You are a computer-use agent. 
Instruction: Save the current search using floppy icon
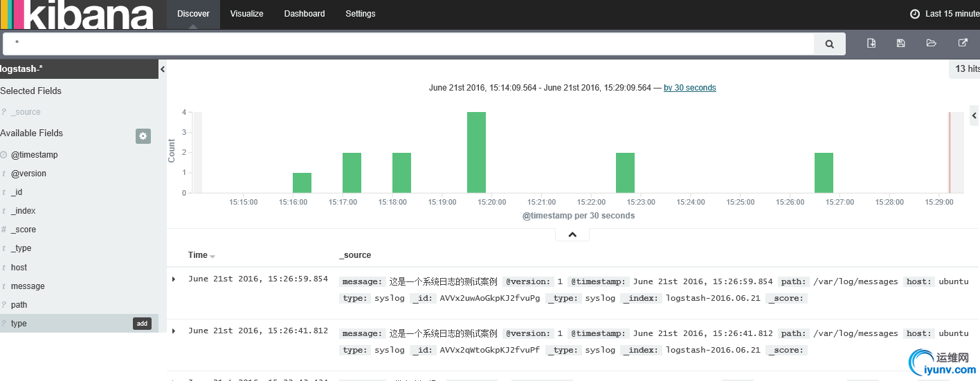900,43
